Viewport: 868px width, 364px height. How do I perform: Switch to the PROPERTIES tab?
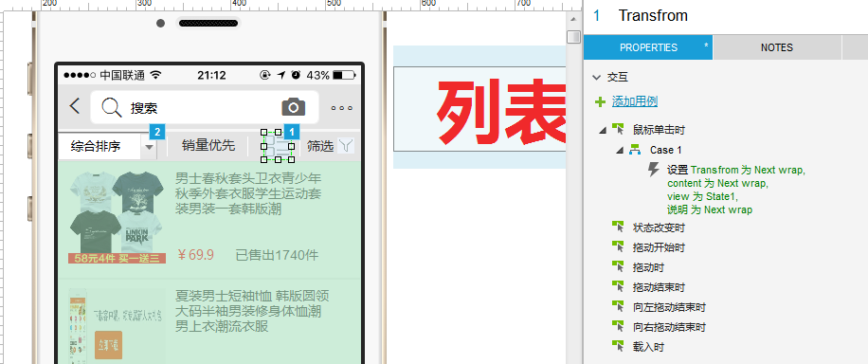point(648,47)
